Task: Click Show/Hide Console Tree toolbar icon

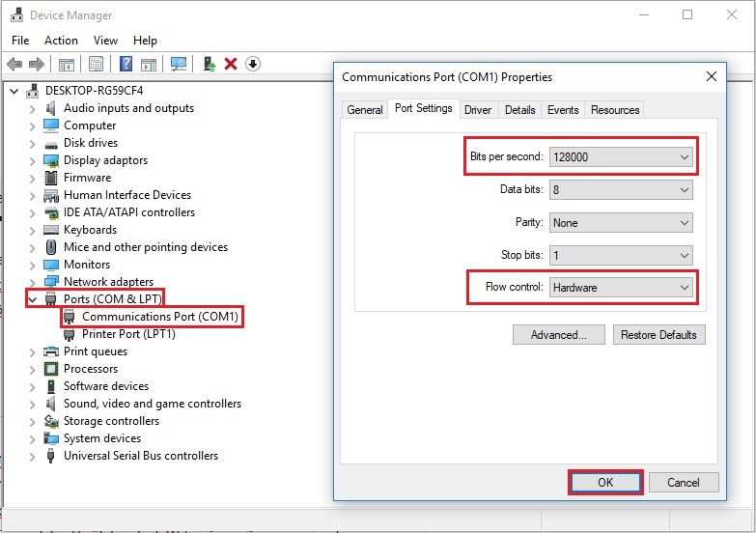Action: [x=67, y=64]
